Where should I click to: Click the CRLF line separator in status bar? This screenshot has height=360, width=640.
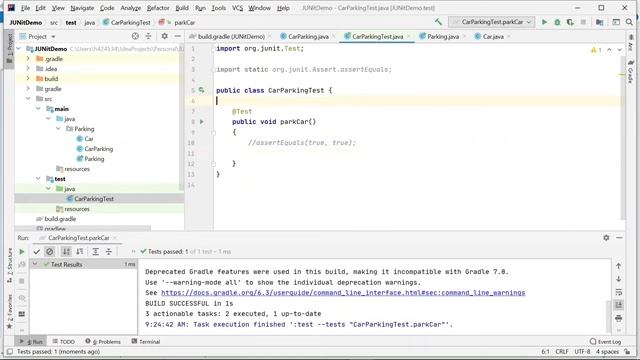click(562, 351)
